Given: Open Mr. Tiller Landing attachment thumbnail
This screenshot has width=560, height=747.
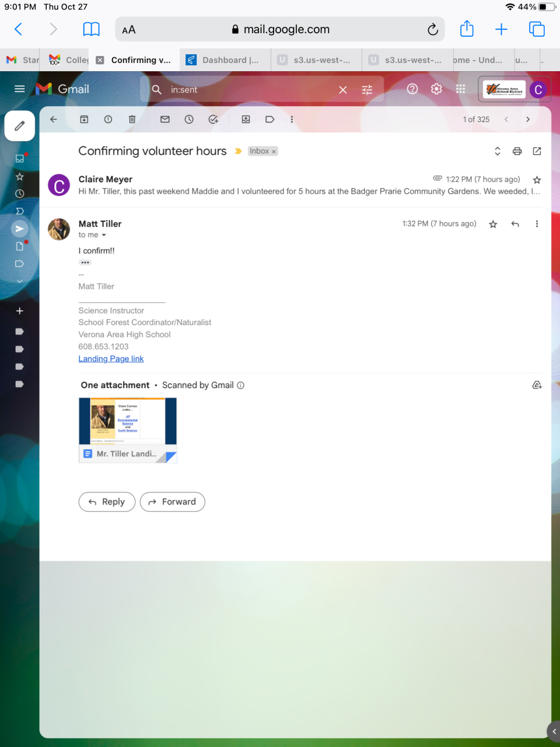Looking at the screenshot, I should coord(128,430).
